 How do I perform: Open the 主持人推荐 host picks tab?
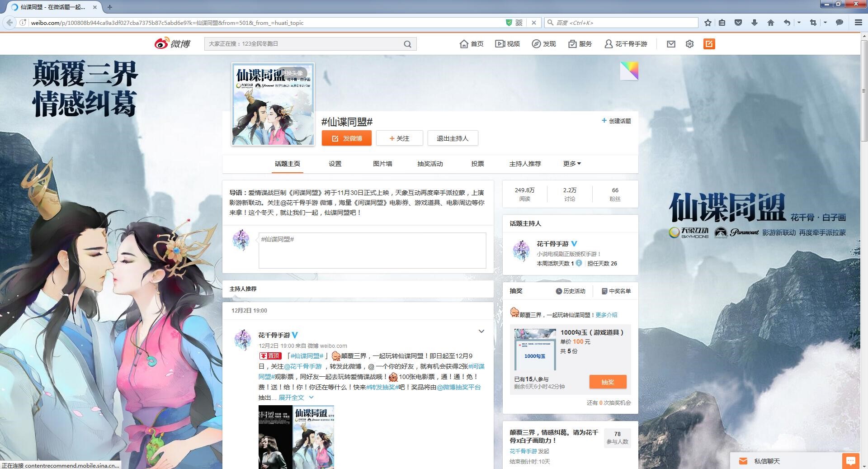point(525,164)
